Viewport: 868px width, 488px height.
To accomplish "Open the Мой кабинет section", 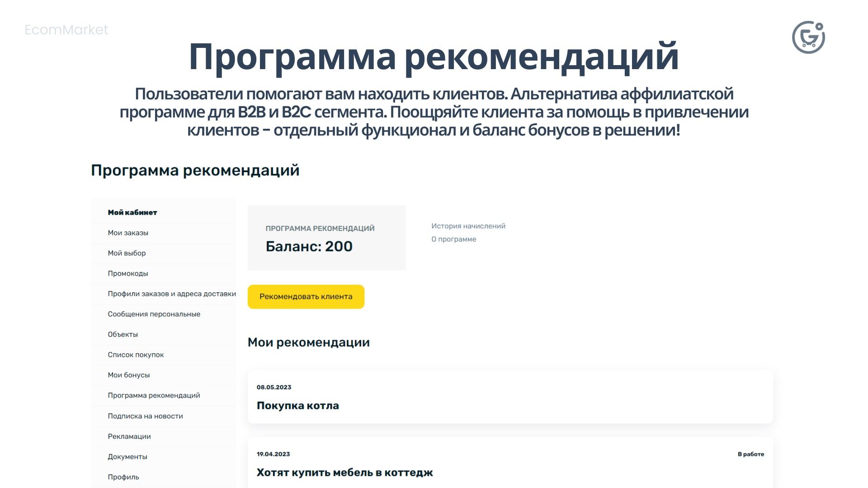I will pyautogui.click(x=132, y=211).
